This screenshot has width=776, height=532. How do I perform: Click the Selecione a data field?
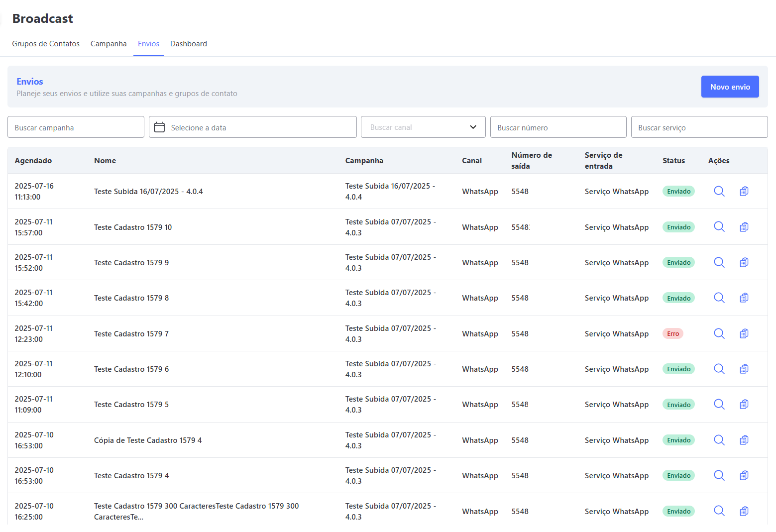coord(253,127)
